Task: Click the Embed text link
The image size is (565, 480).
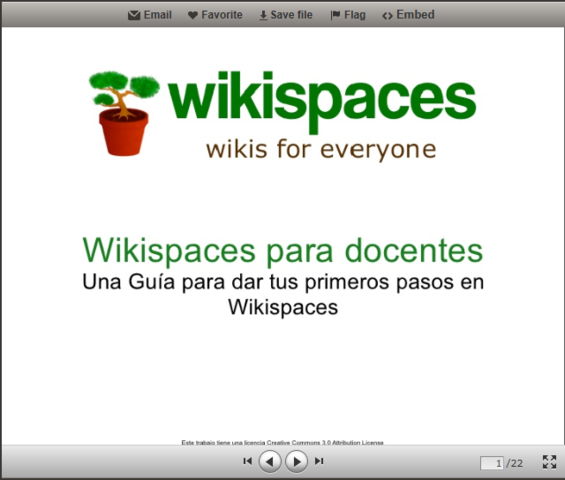Action: click(x=415, y=15)
